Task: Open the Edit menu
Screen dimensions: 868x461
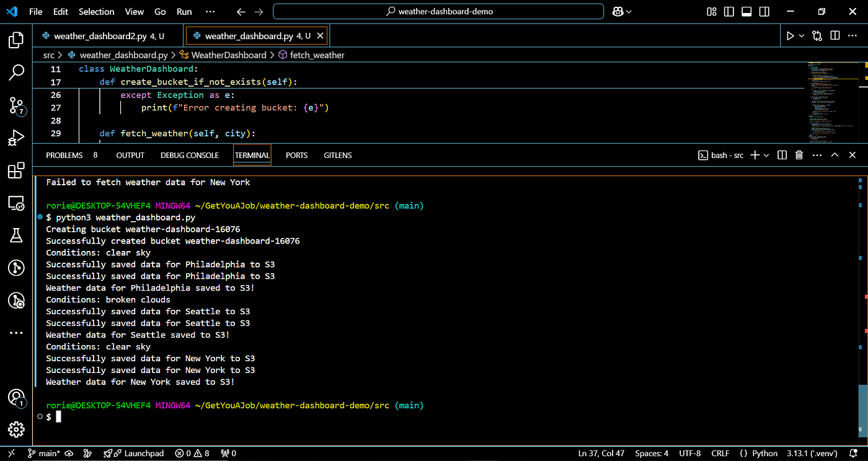Action: [x=61, y=12]
